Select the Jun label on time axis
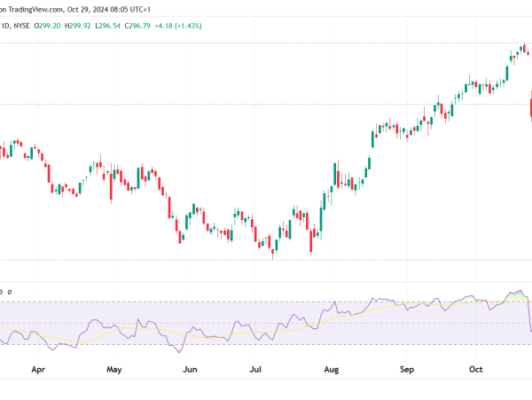 [190, 370]
